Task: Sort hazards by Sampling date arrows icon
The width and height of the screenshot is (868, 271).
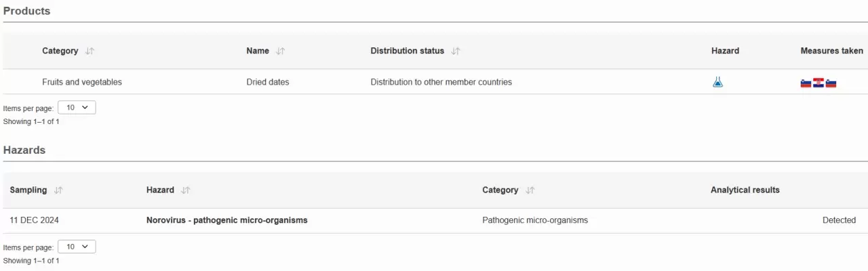Action: click(x=58, y=190)
